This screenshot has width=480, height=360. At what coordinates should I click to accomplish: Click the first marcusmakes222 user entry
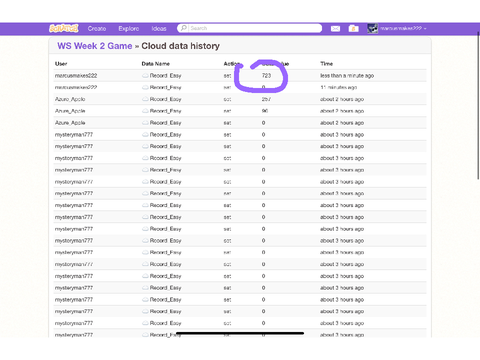[76, 76]
